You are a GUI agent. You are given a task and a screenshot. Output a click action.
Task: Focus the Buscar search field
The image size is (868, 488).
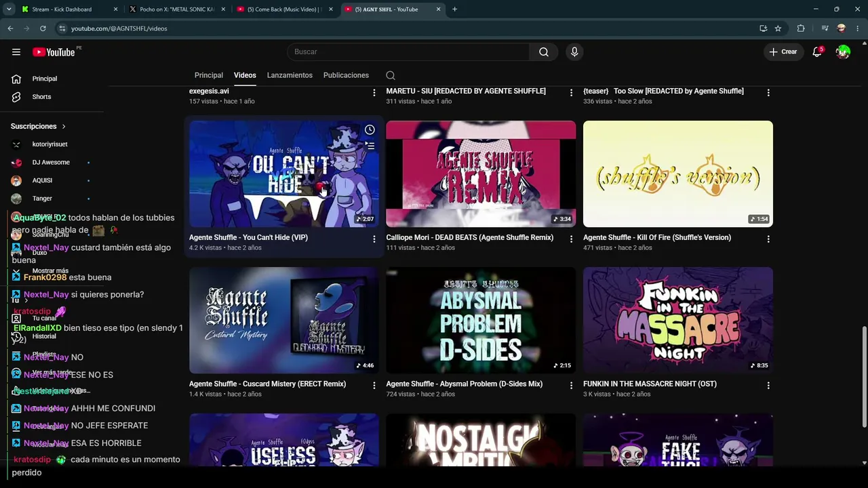point(408,52)
